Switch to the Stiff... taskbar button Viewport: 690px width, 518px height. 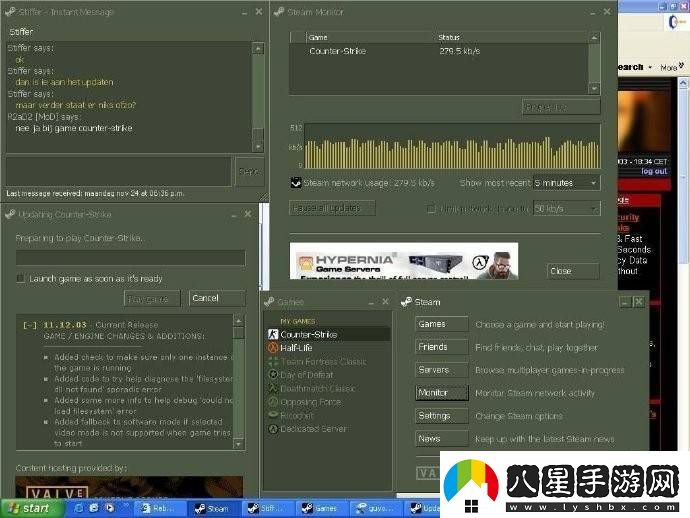pyautogui.click(x=266, y=509)
